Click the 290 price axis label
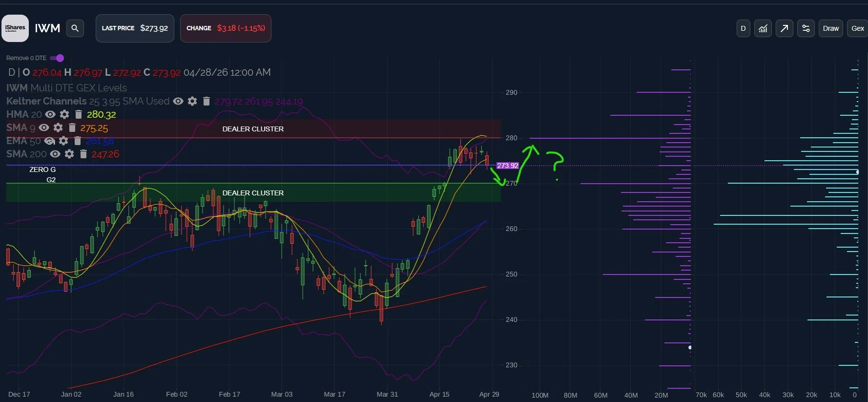The height and width of the screenshot is (402, 868). click(511, 92)
